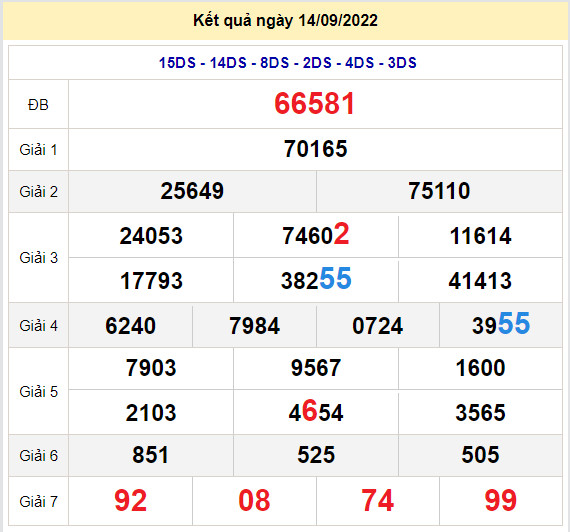Click the Giải 2 number 25649

192,191
